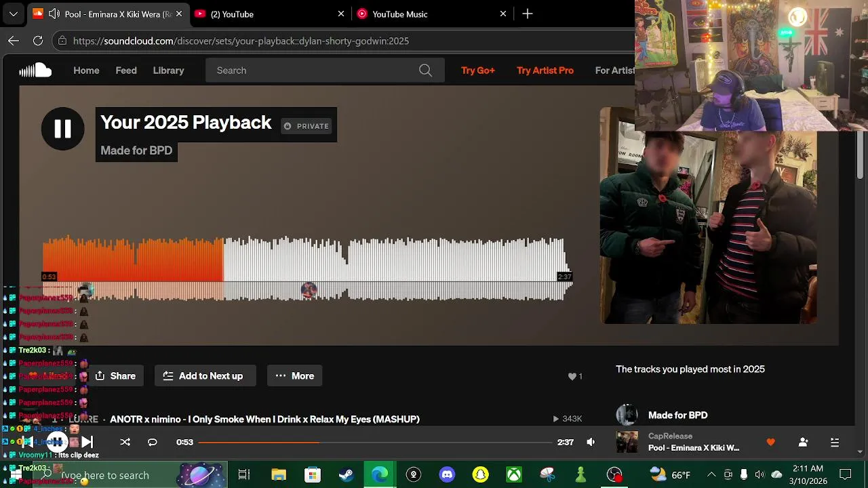This screenshot has width=868, height=488.
Task: Open Snapchat from taskbar
Action: point(481,475)
